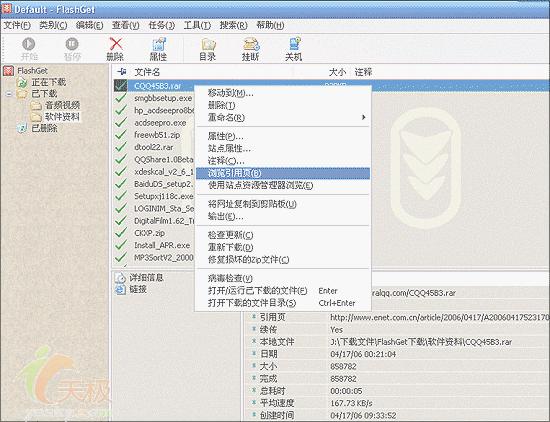The width and height of the screenshot is (550, 422).
Task: Choose 重新下载(D) in context menu
Action: click(283, 247)
